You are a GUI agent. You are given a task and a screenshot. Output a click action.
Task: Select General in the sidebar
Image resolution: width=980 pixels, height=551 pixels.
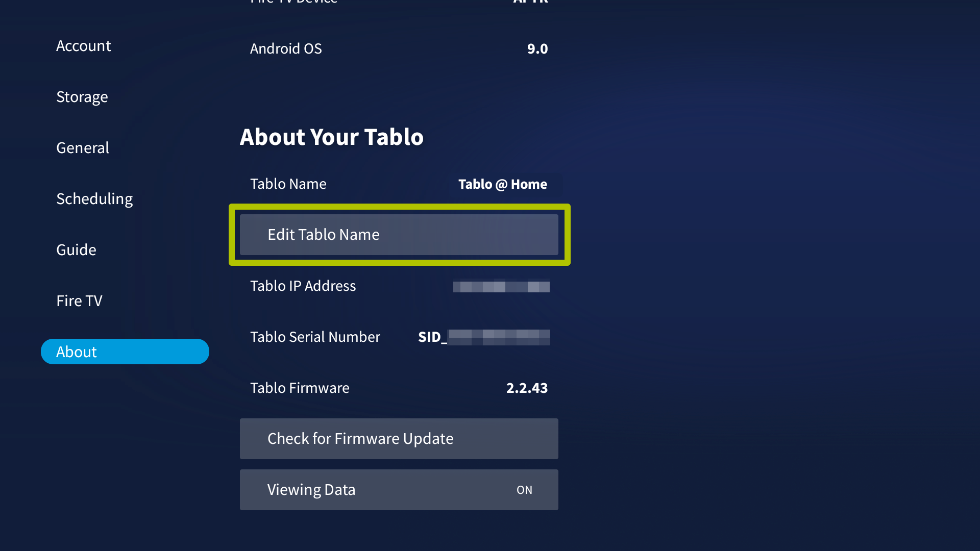click(82, 148)
